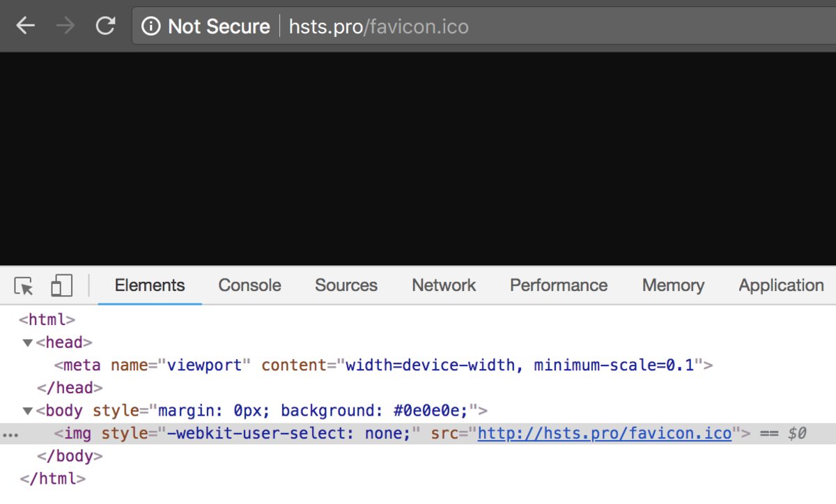Reload the page with the refresh icon

pyautogui.click(x=105, y=26)
